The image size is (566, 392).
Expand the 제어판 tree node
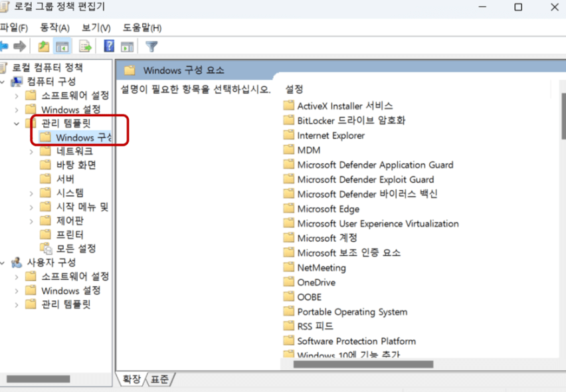[31, 222]
